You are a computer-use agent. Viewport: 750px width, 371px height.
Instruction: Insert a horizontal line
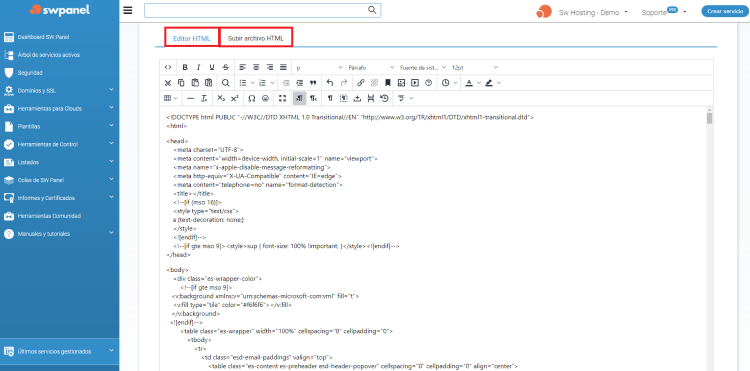coord(190,98)
